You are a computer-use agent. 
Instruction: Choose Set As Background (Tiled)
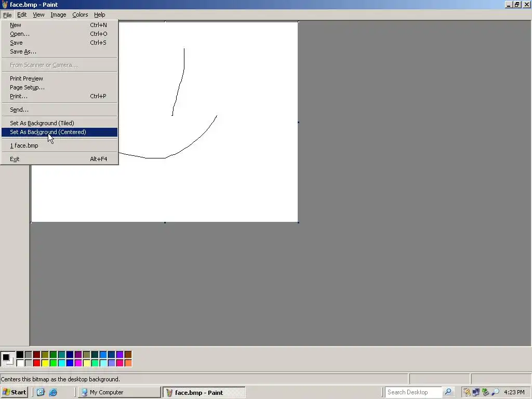click(59, 123)
